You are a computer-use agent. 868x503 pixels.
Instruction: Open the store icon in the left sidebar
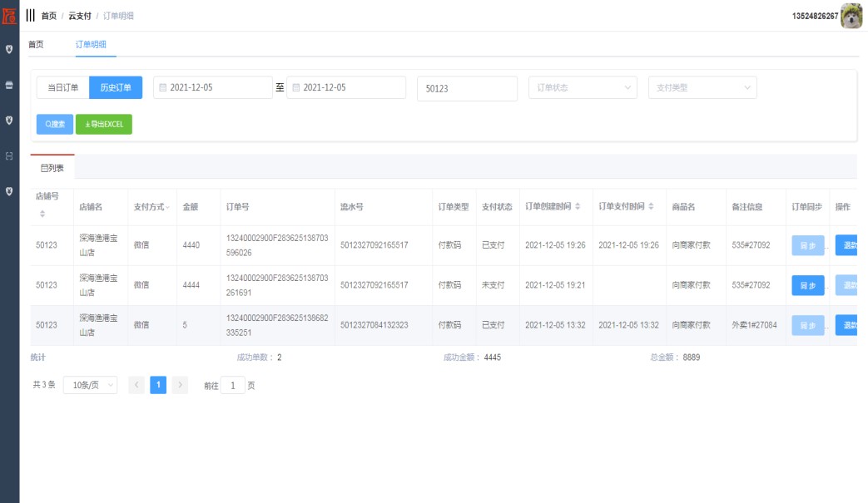[x=9, y=85]
